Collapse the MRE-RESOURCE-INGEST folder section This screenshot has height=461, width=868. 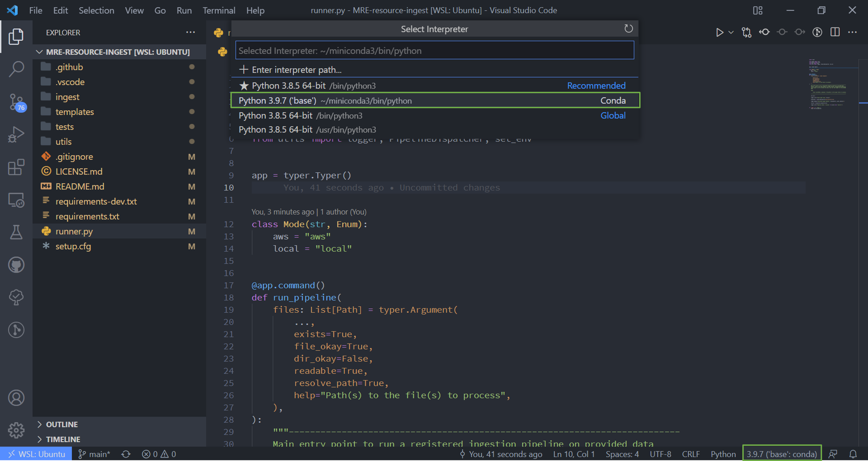(119, 52)
